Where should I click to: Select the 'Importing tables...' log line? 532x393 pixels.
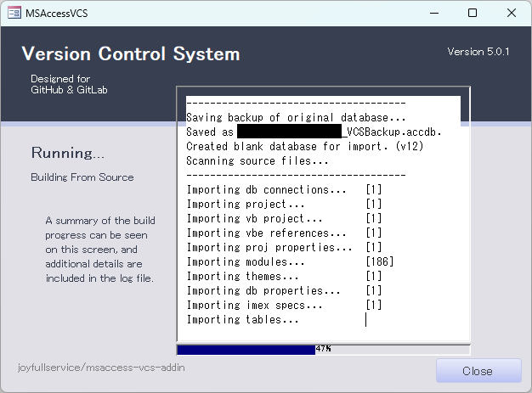click(x=242, y=320)
